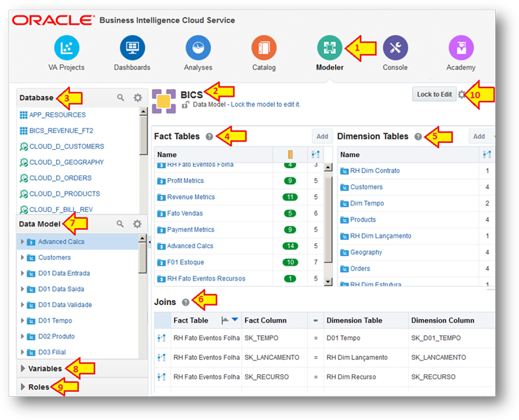
Task: Click the Lock the model to edit it link
Action: (x=265, y=104)
